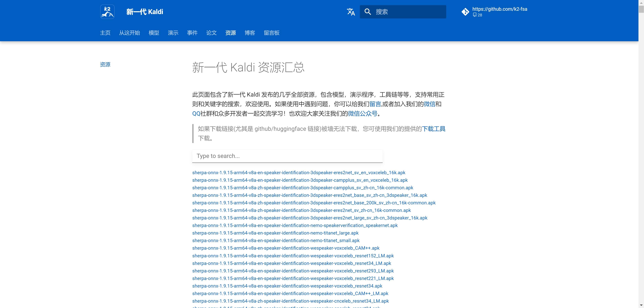644x308 pixels.
Task: Open the 留言板 tab
Action: [x=271, y=33]
